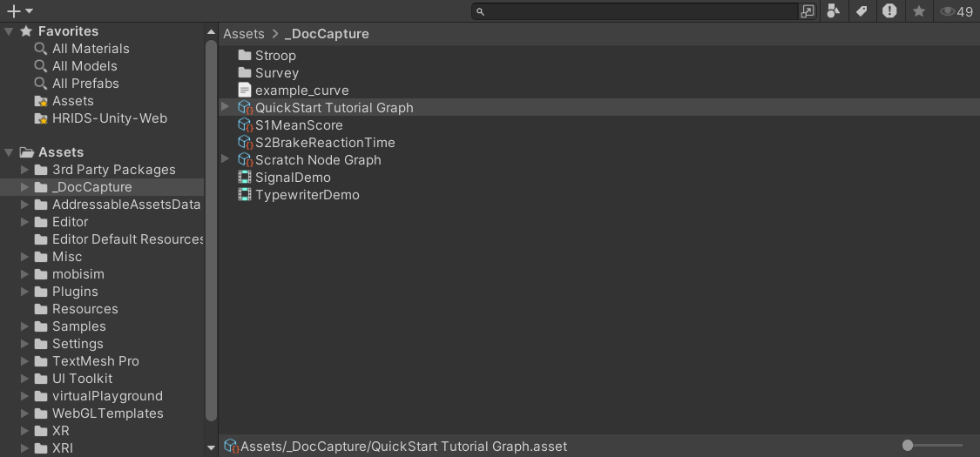Expand Scratch Node Graph sub-assets

point(226,160)
